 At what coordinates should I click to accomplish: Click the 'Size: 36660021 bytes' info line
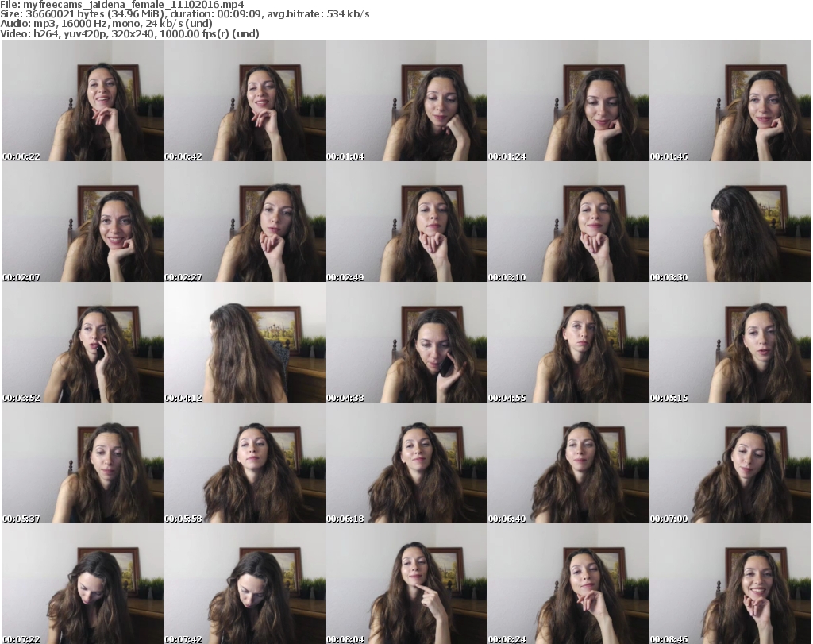184,14
